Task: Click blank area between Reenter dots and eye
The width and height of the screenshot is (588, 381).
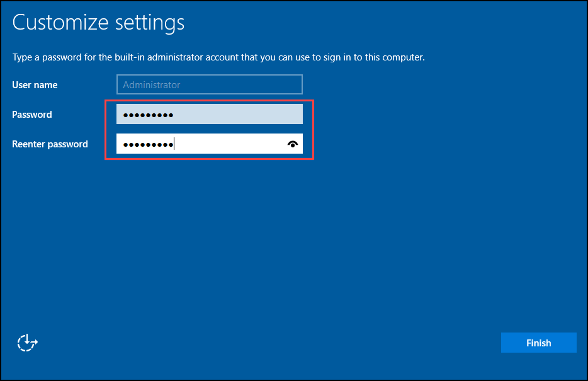Action: point(230,144)
